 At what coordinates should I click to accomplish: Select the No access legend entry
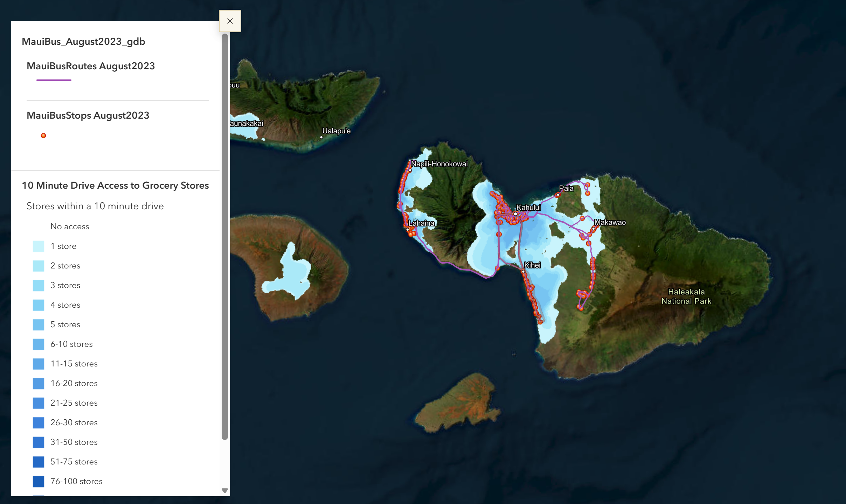70,226
